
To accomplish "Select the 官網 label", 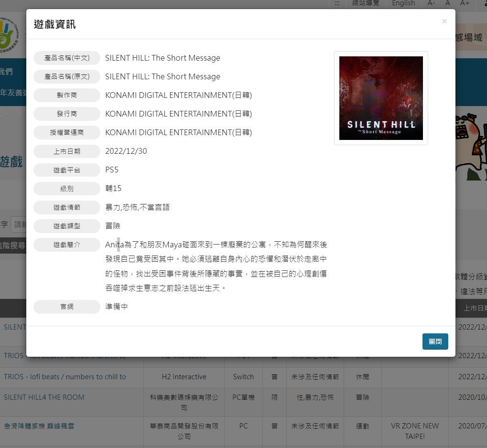I will click(x=67, y=307).
